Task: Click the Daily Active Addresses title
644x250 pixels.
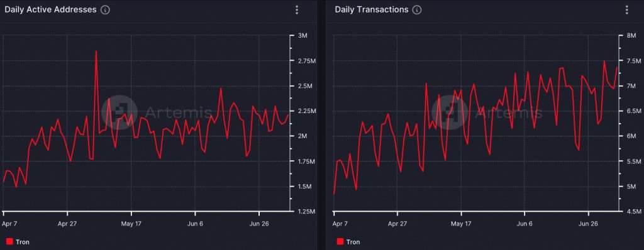Action: [50, 9]
